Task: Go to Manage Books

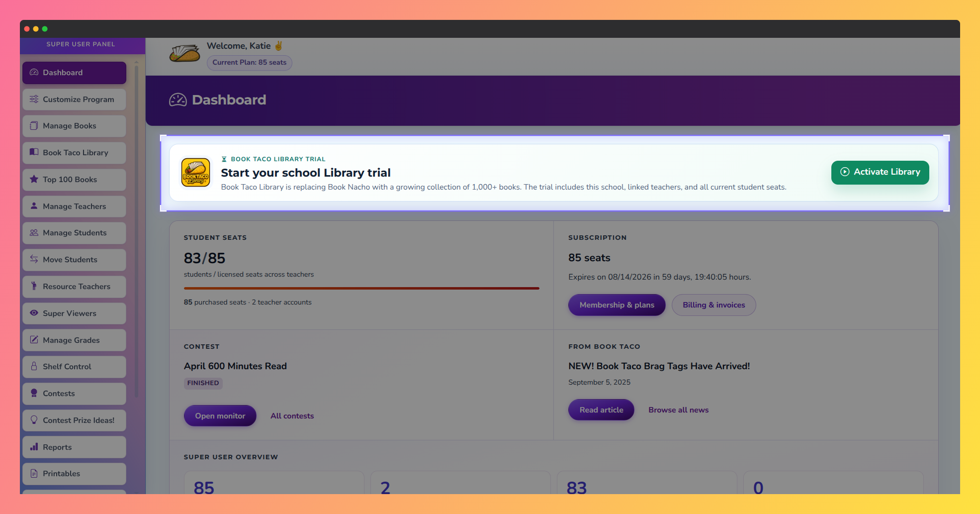Action: (74, 126)
